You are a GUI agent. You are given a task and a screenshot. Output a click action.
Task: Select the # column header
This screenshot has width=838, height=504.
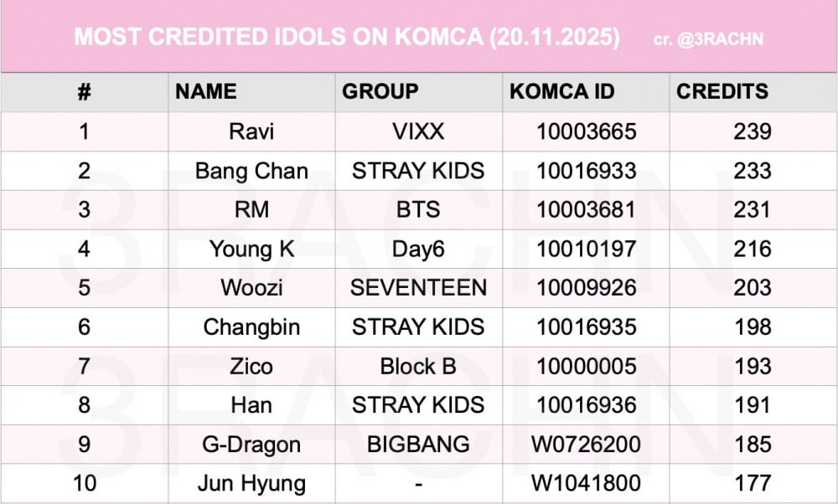pos(84,91)
